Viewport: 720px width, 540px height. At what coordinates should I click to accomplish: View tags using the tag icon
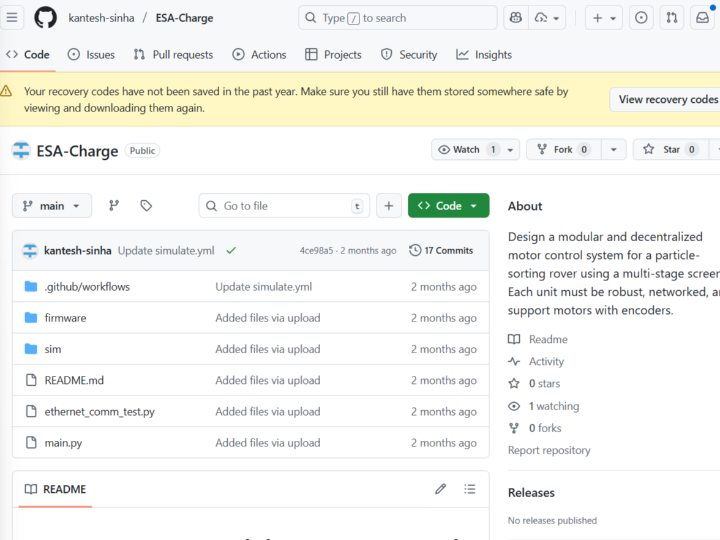point(146,206)
